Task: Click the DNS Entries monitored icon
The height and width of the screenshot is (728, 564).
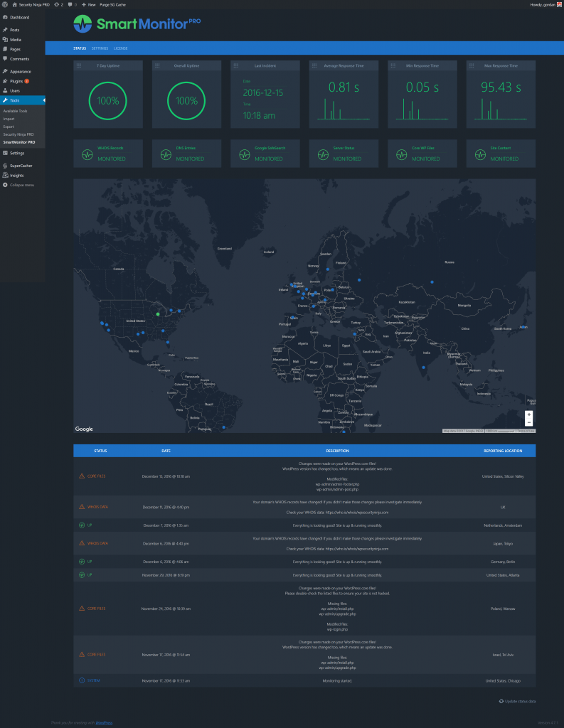Action: [x=166, y=154]
